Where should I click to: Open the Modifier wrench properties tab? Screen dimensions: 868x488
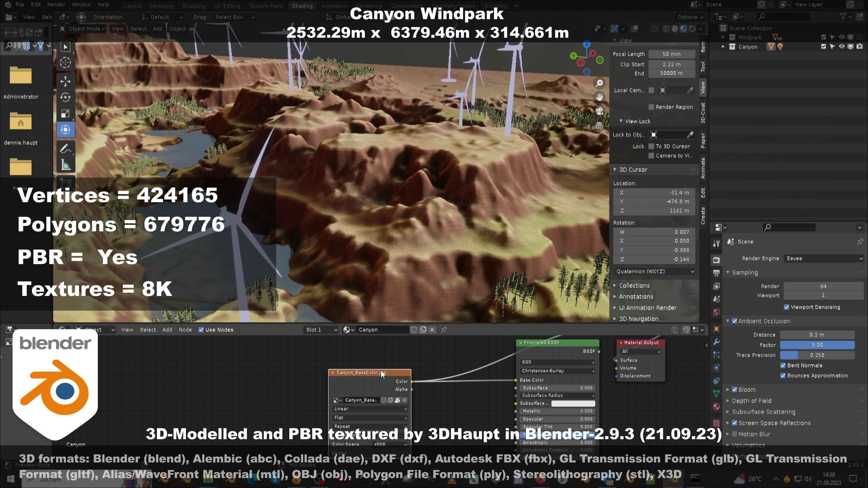pos(716,342)
